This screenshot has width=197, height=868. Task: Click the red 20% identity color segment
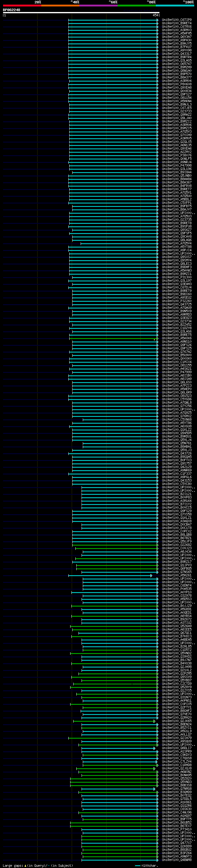click(22, 6)
